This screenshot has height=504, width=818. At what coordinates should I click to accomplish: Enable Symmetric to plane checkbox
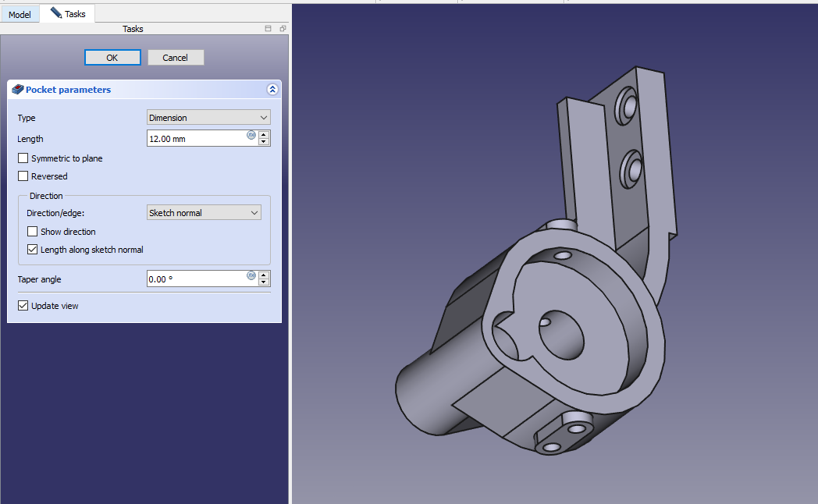(x=23, y=158)
